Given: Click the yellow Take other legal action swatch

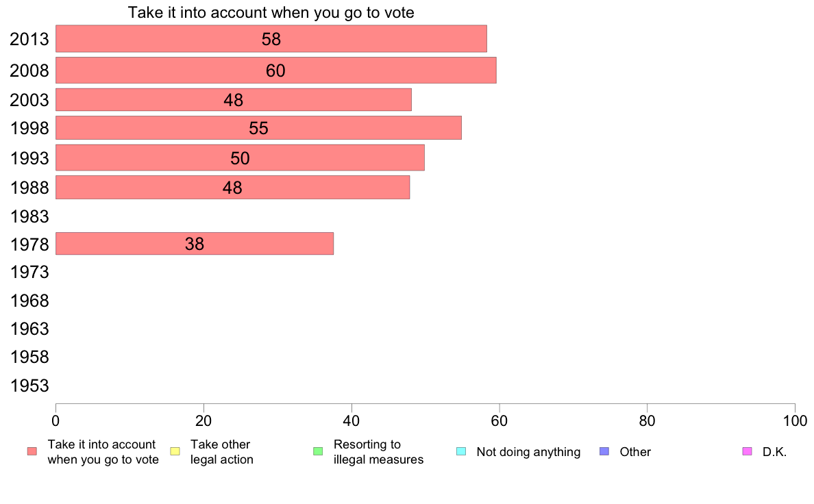Looking at the screenshot, I should click(175, 451).
